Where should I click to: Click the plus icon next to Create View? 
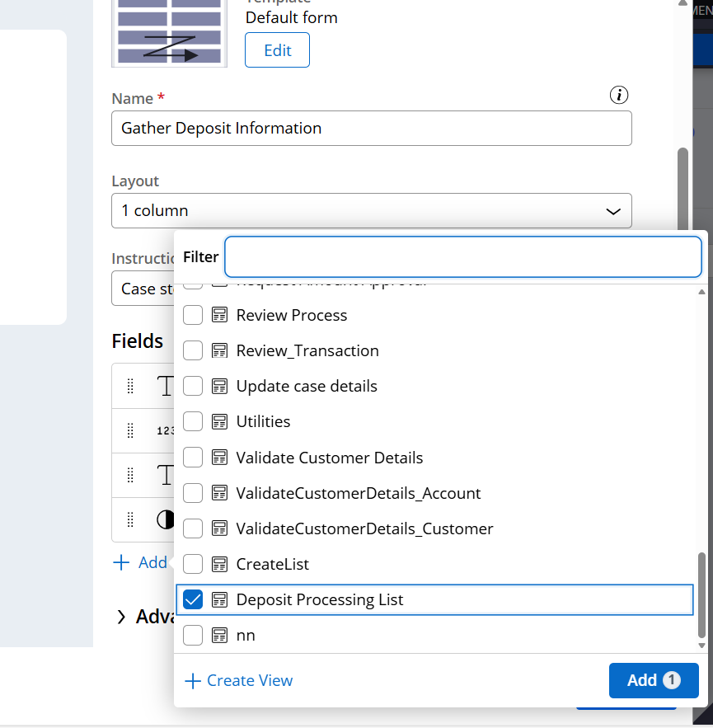pos(192,681)
